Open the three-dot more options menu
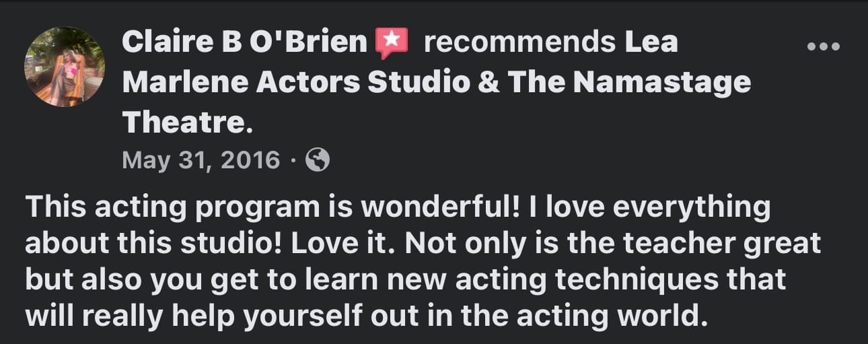 [x=823, y=46]
